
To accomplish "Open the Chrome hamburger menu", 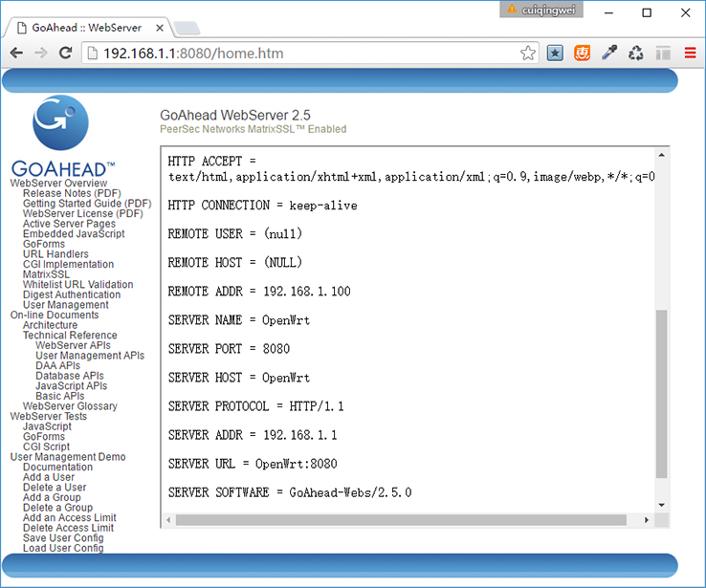I will click(689, 54).
